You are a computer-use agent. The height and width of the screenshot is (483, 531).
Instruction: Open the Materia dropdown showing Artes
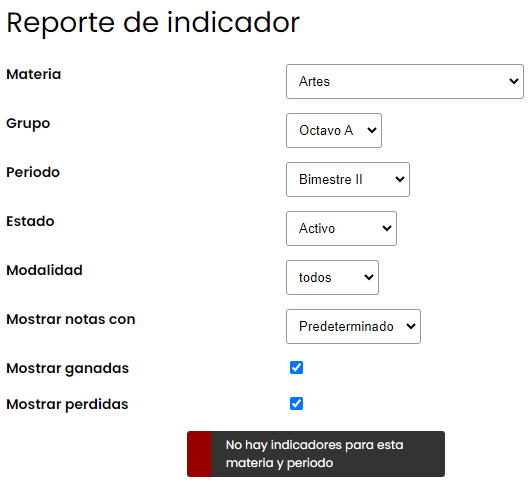click(x=405, y=81)
